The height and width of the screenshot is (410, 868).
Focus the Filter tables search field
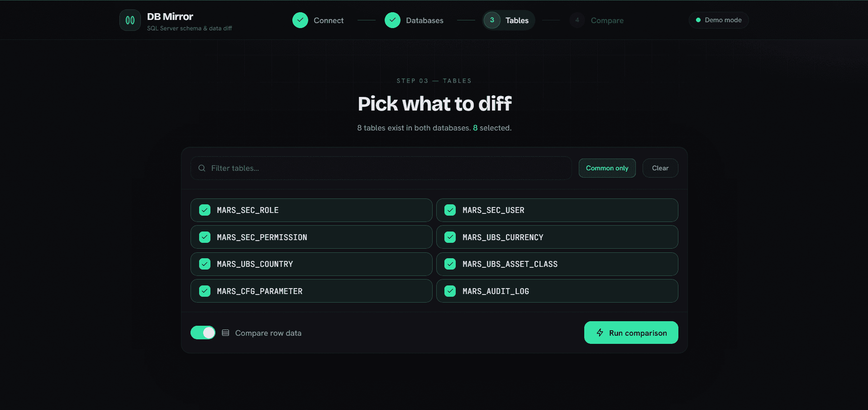pyautogui.click(x=381, y=168)
